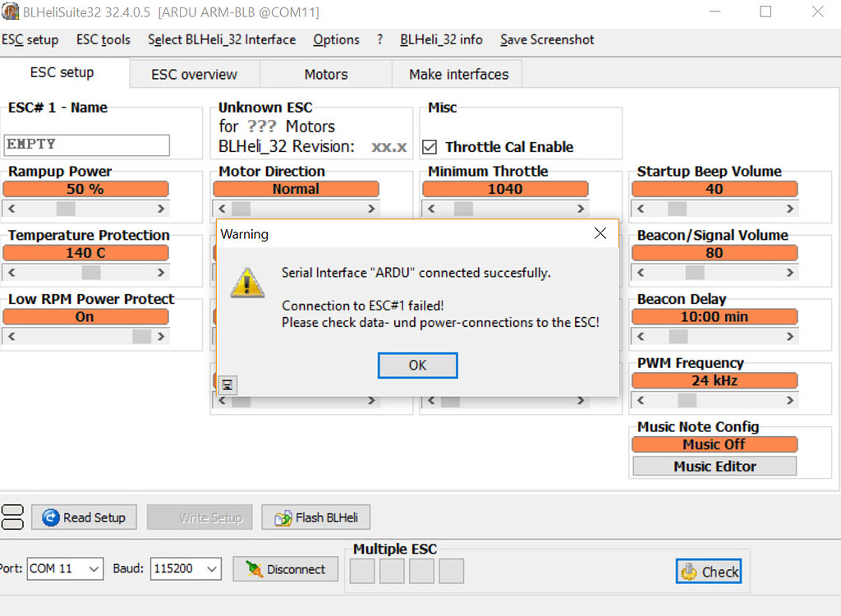Select the Flash BLHeli folder icon
The image size is (841, 616).
click(x=283, y=517)
